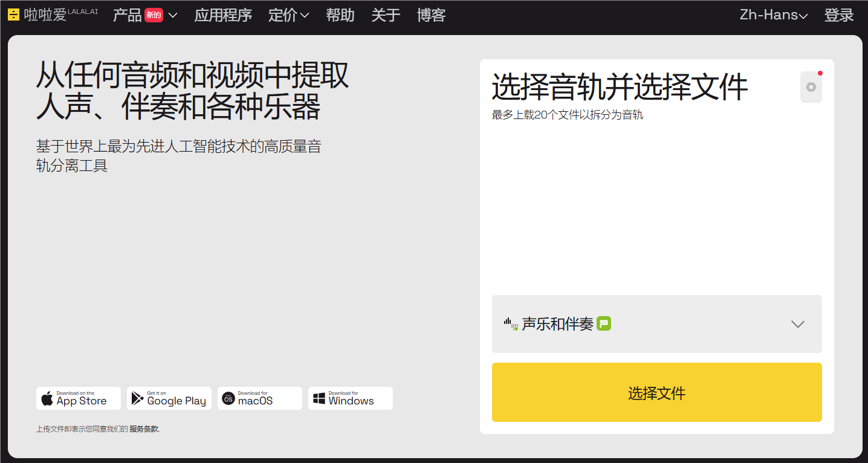
Task: Download the macOS app
Action: click(x=260, y=398)
